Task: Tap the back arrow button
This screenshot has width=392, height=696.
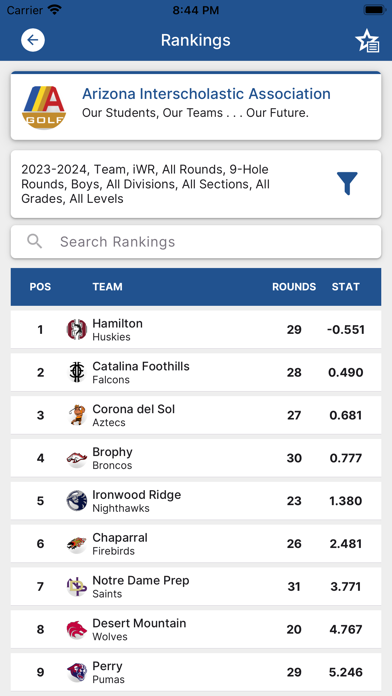Action: click(x=33, y=40)
